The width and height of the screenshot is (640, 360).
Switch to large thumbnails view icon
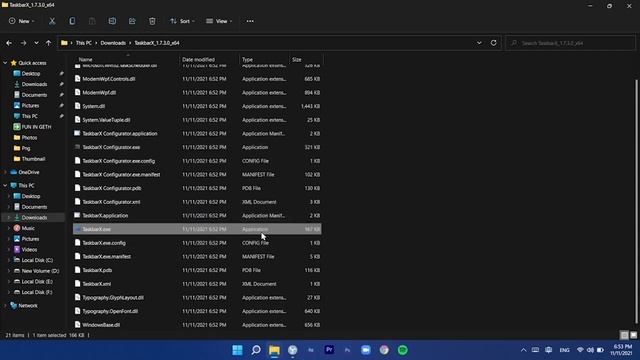pyautogui.click(x=633, y=335)
